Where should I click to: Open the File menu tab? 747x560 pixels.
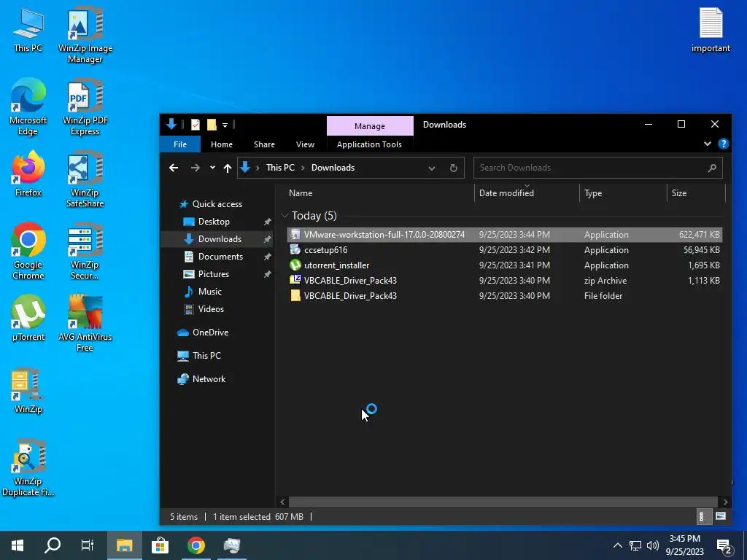(x=180, y=144)
